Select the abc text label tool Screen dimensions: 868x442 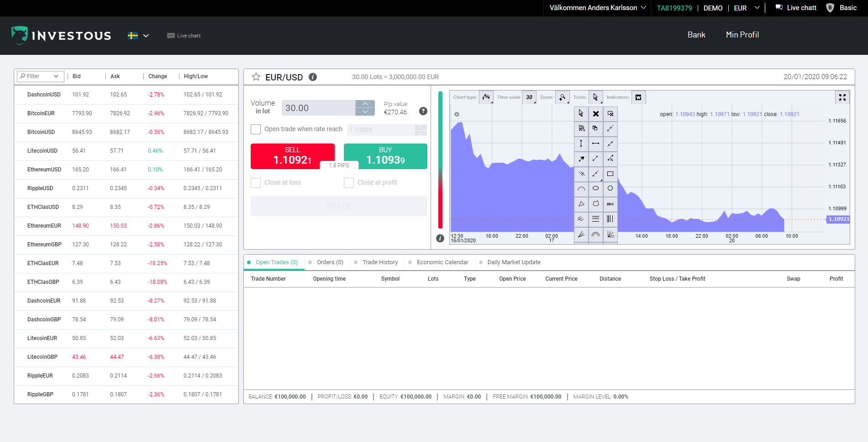pos(610,204)
